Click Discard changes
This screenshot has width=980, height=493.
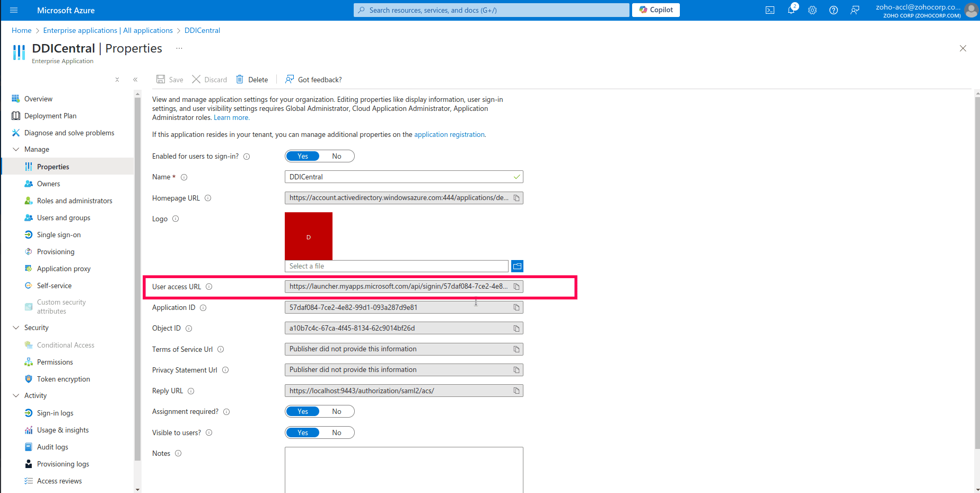(x=209, y=80)
